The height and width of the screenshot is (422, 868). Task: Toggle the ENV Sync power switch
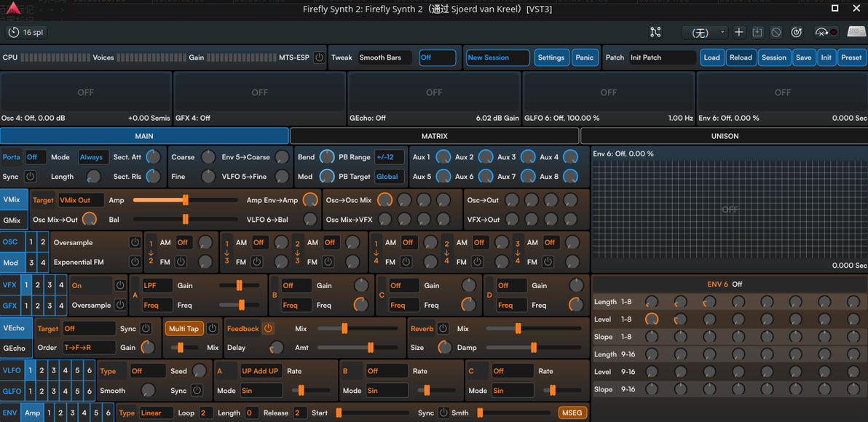[443, 413]
